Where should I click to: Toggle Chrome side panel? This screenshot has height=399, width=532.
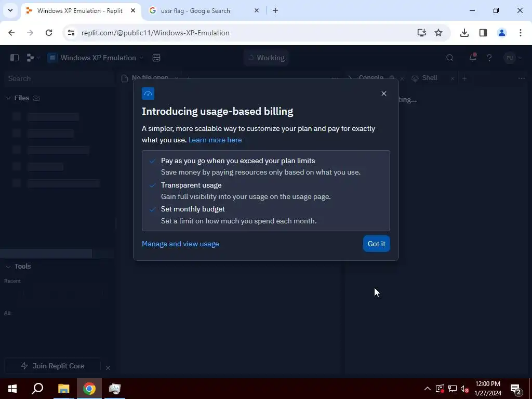(x=483, y=33)
